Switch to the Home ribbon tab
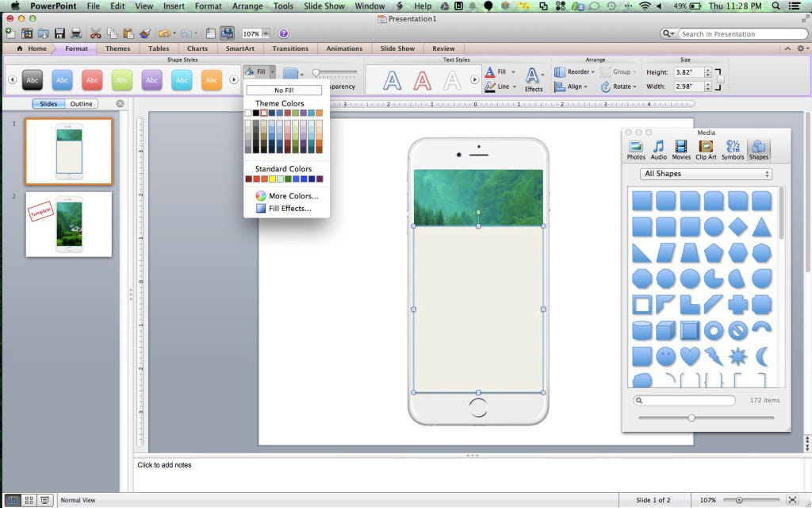 pyautogui.click(x=32, y=48)
